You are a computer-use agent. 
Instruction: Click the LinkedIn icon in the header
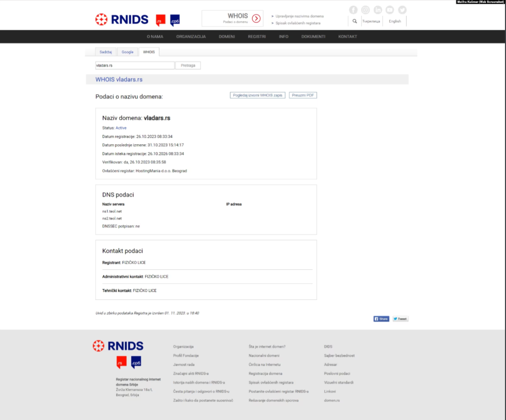pos(378,10)
